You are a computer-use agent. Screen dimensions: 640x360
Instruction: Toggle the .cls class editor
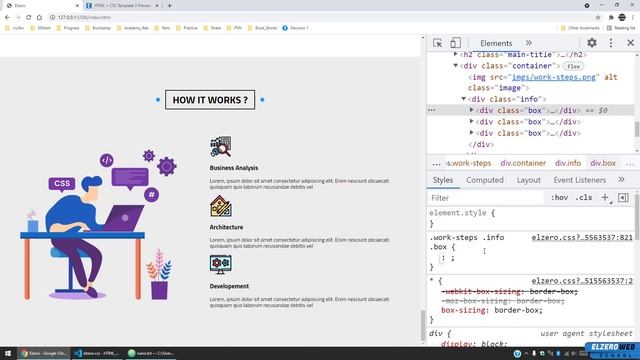tap(584, 198)
